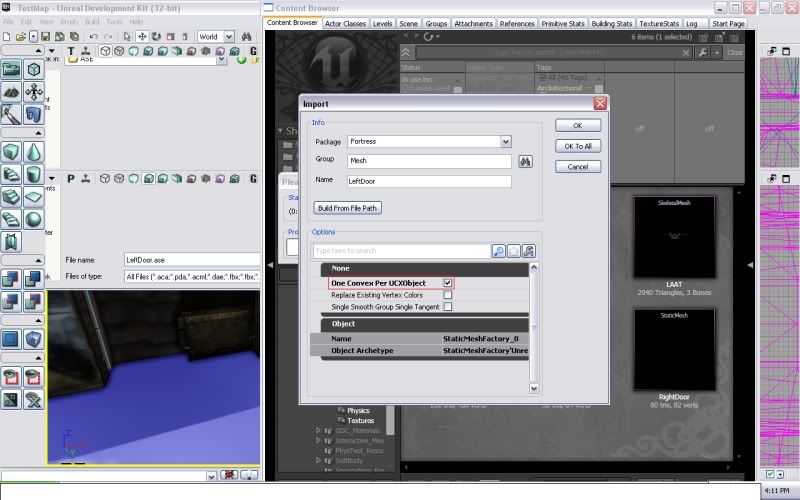Viewport: 800px width, 500px height.
Task: Select the Rotate widget icon
Action: (156, 37)
